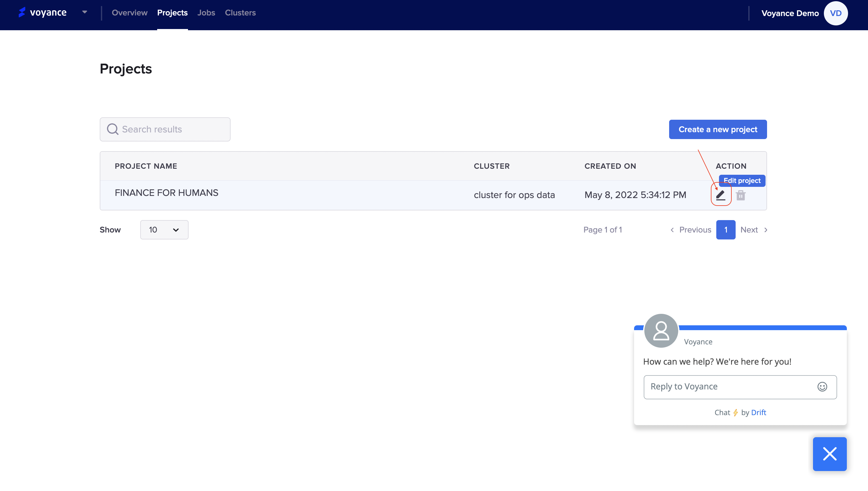Close the Drift chat widget
This screenshot has height=491, width=868.
tap(830, 454)
